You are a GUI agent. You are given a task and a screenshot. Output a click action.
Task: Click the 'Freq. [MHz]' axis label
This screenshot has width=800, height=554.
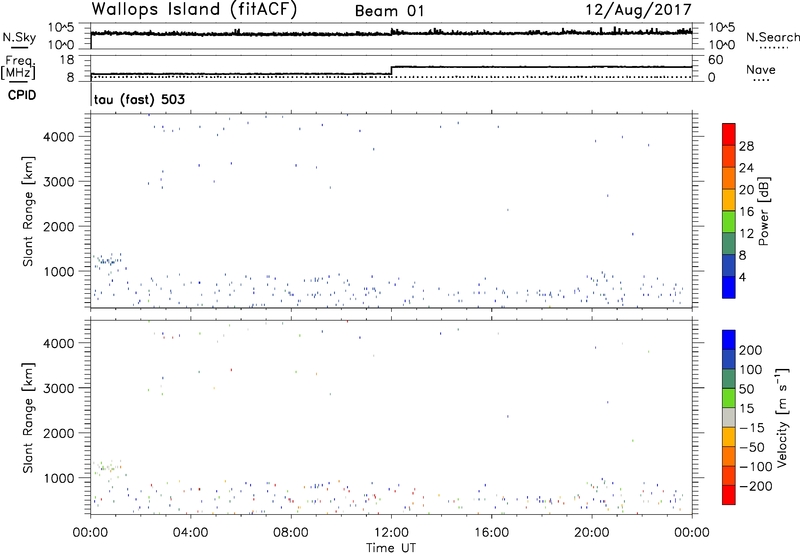click(19, 68)
